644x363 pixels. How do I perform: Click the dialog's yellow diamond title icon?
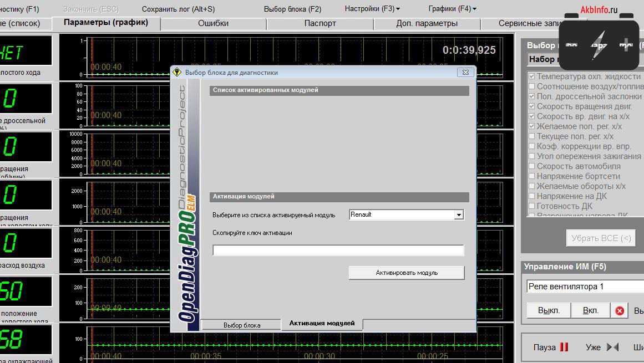(x=177, y=72)
